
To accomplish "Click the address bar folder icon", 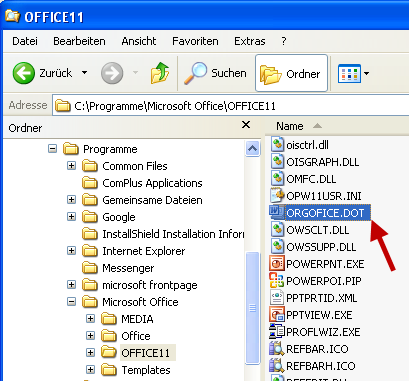I will pyautogui.click(x=63, y=106).
